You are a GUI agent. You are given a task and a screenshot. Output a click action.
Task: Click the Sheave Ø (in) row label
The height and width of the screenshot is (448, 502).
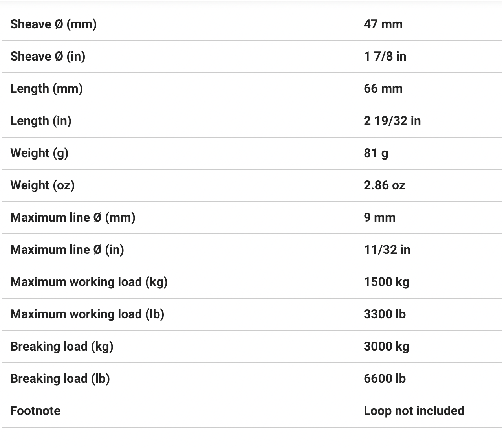[x=48, y=56]
